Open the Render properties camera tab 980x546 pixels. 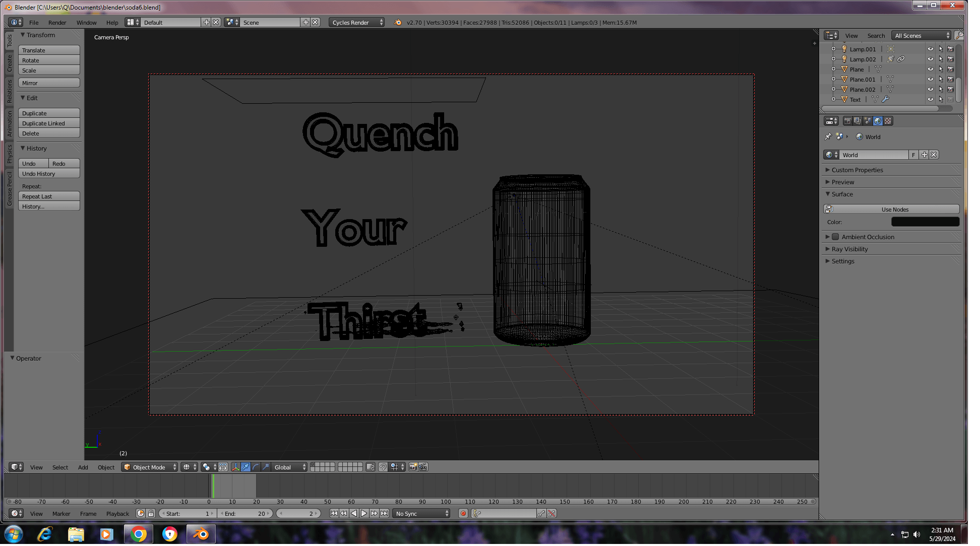(x=847, y=121)
